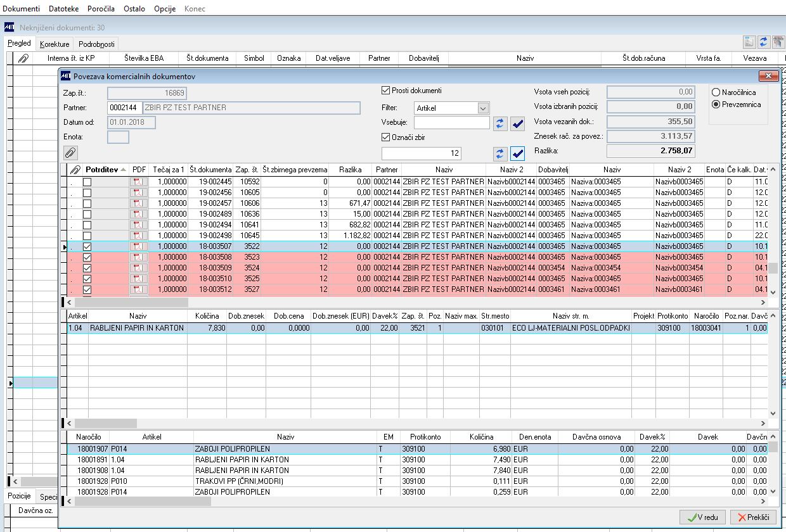786x532 pixels.
Task: Open PDF icon for document 18-003508
Action: click(138, 257)
